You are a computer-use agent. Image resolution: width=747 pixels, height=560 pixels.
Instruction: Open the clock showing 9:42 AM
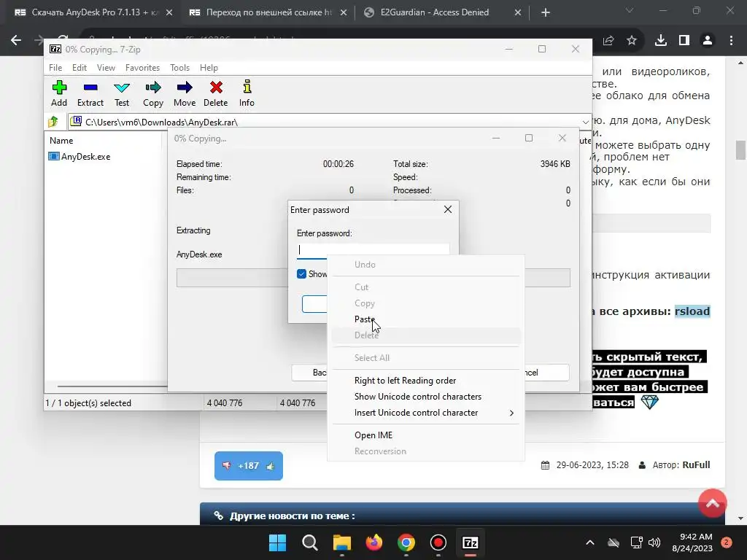click(x=692, y=542)
